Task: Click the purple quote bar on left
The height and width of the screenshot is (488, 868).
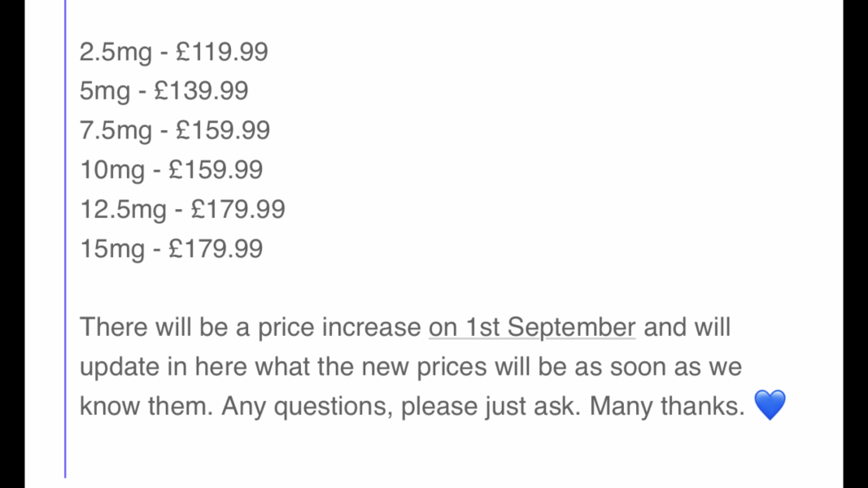Action: [x=65, y=244]
